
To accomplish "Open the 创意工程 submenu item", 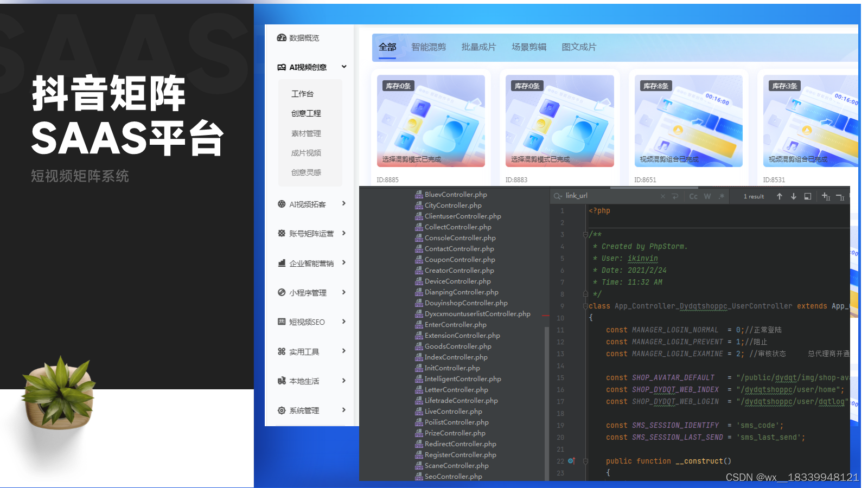I will [x=306, y=113].
